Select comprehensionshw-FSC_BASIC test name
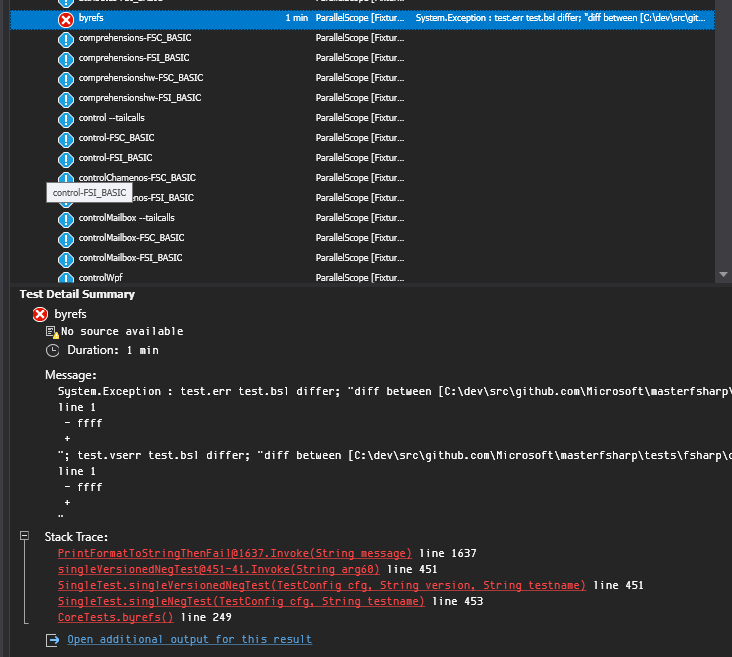 [141, 78]
